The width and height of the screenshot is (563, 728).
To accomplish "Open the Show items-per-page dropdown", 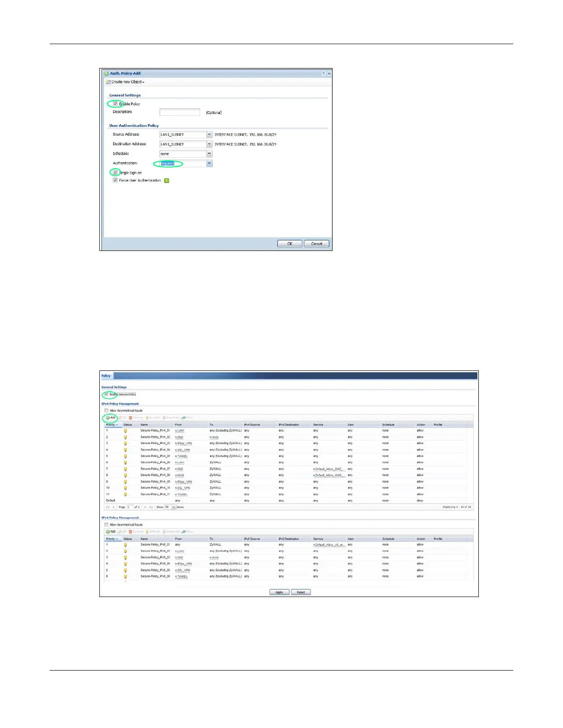I will (174, 507).
